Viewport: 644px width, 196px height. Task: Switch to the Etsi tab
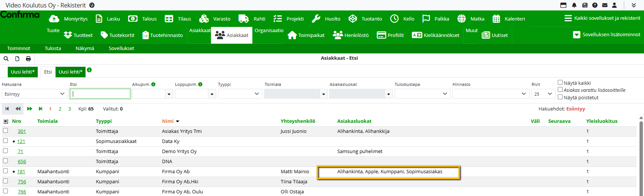tap(48, 72)
